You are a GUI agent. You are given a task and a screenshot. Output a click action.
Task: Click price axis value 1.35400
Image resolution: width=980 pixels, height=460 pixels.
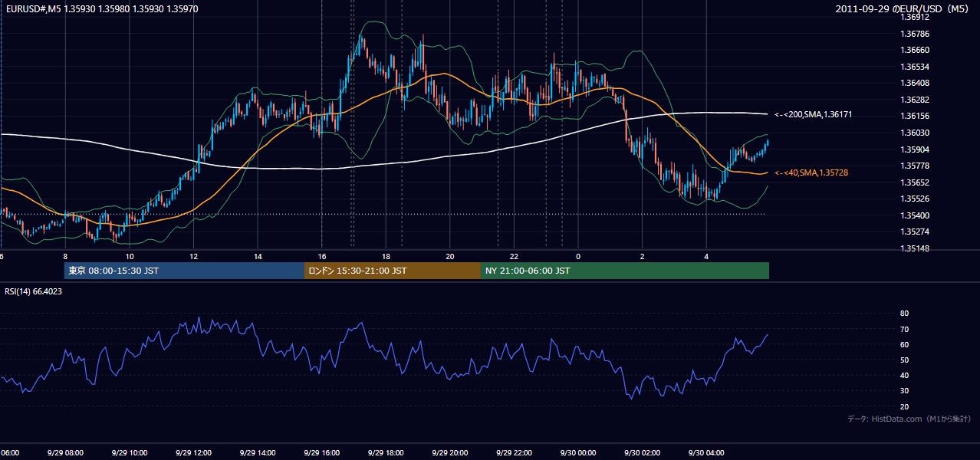(915, 215)
